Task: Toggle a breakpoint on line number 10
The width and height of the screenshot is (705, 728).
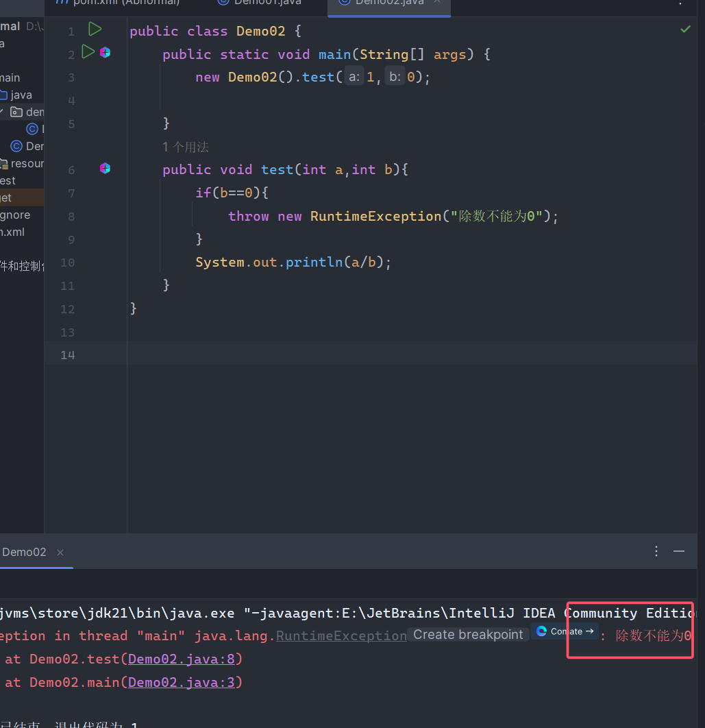Action: click(68, 263)
